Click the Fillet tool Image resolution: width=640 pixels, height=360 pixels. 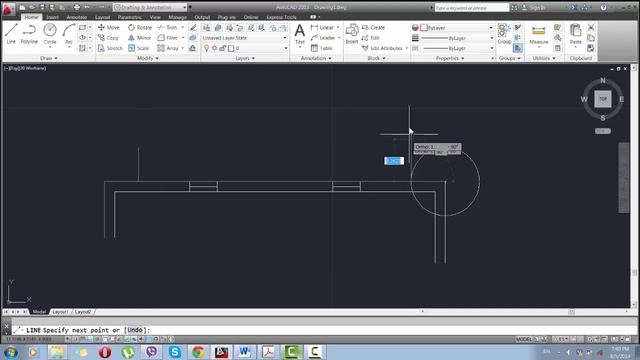[167, 38]
